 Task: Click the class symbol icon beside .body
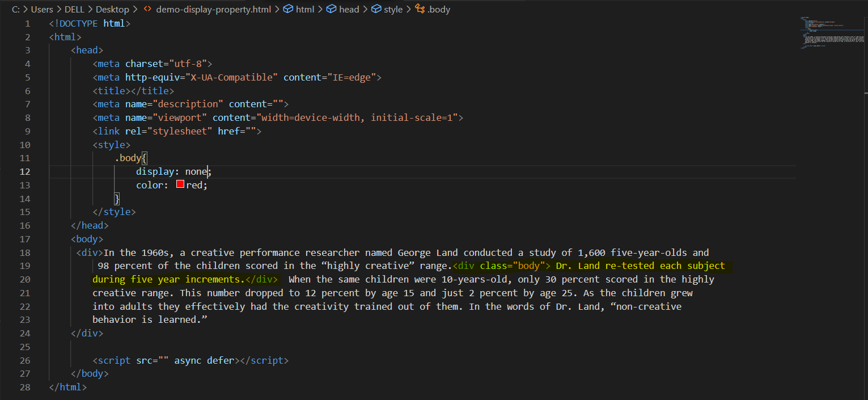[x=420, y=9]
